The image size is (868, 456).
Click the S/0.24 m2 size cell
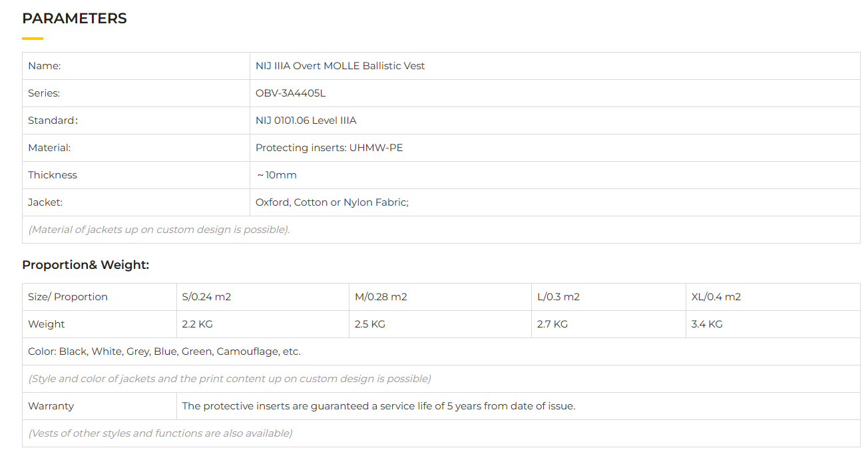(206, 297)
